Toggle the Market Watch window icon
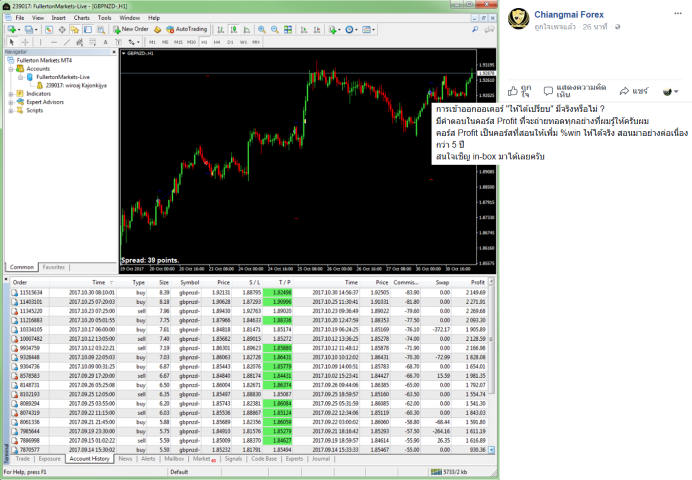The height and width of the screenshot is (480, 692). (x=49, y=30)
